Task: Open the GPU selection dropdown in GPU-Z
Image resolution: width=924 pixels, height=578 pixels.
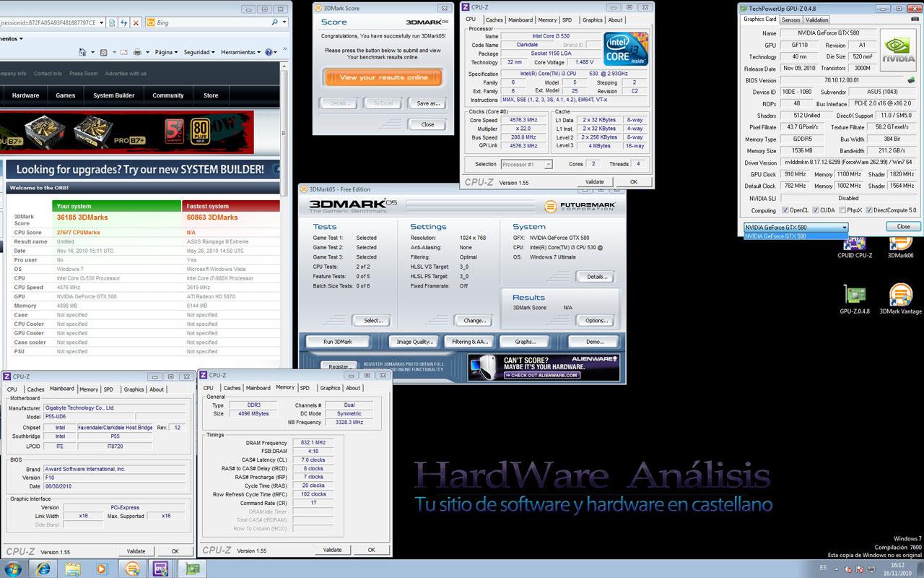Action: (x=796, y=227)
